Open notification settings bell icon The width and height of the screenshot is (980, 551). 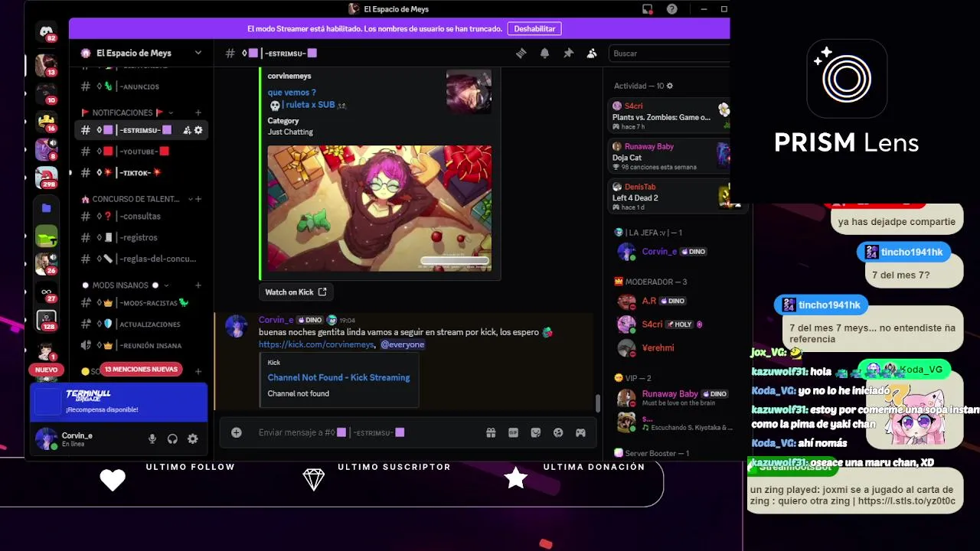(x=545, y=54)
